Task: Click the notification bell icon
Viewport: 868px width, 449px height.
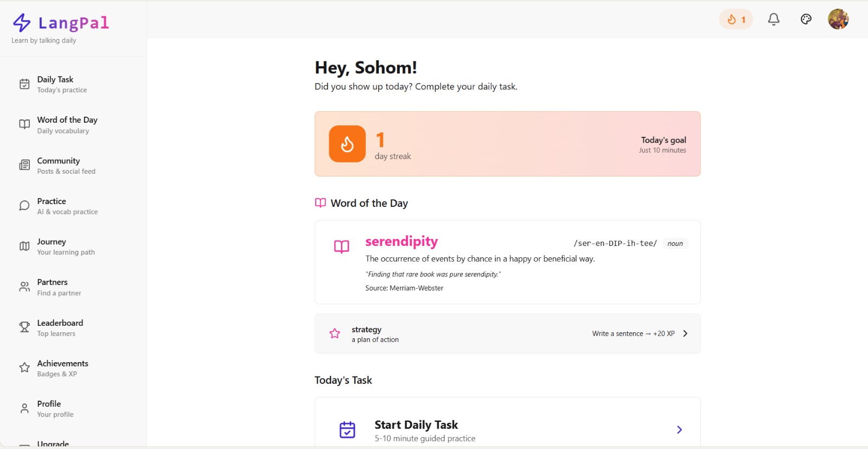Action: [x=774, y=19]
